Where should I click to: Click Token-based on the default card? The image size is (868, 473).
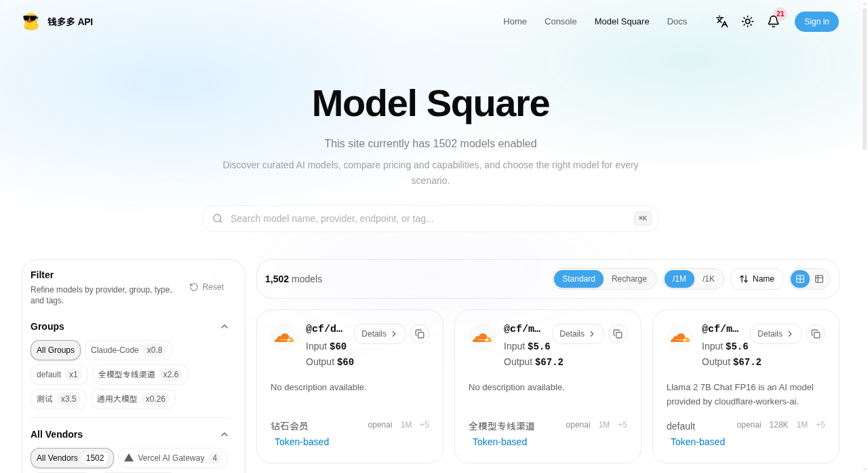pyautogui.click(x=698, y=442)
